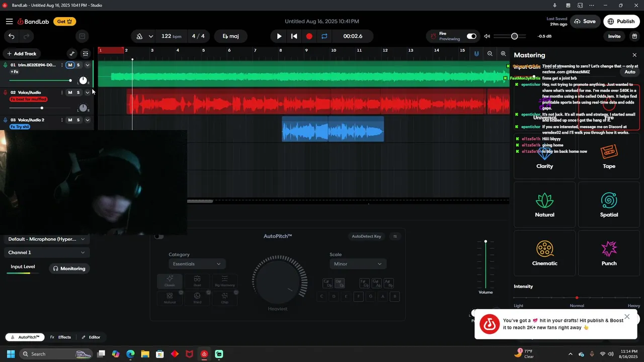Viewport: 644px width, 362px height.
Task: Click the Add Track button
Action: [22, 54]
